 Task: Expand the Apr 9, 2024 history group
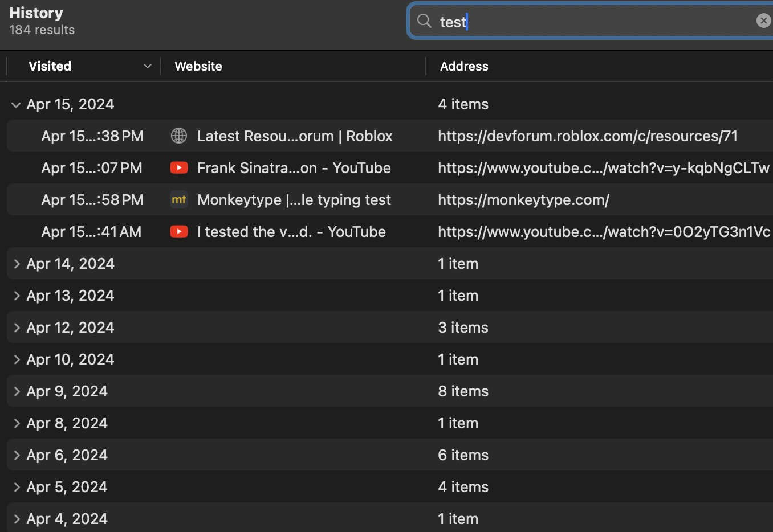(x=16, y=391)
